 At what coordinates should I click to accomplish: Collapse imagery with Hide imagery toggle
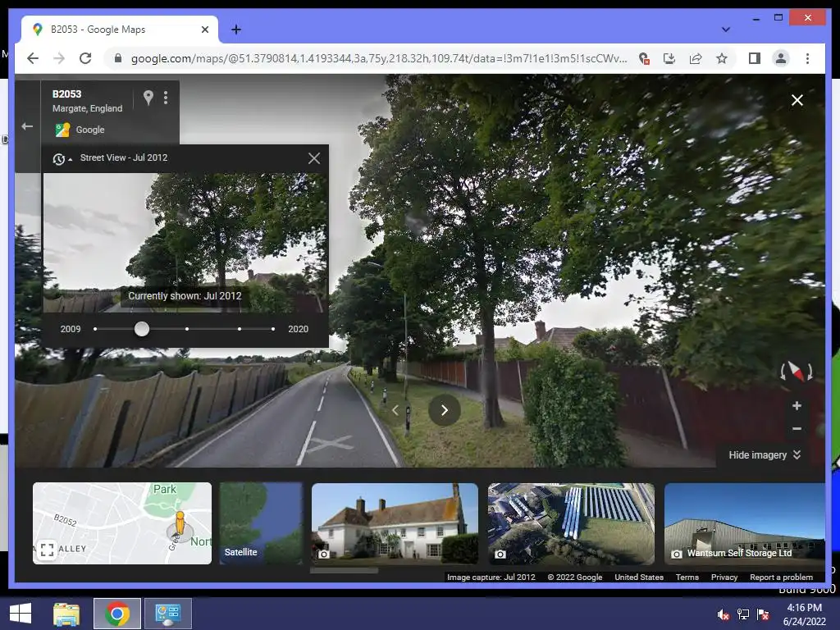(765, 454)
